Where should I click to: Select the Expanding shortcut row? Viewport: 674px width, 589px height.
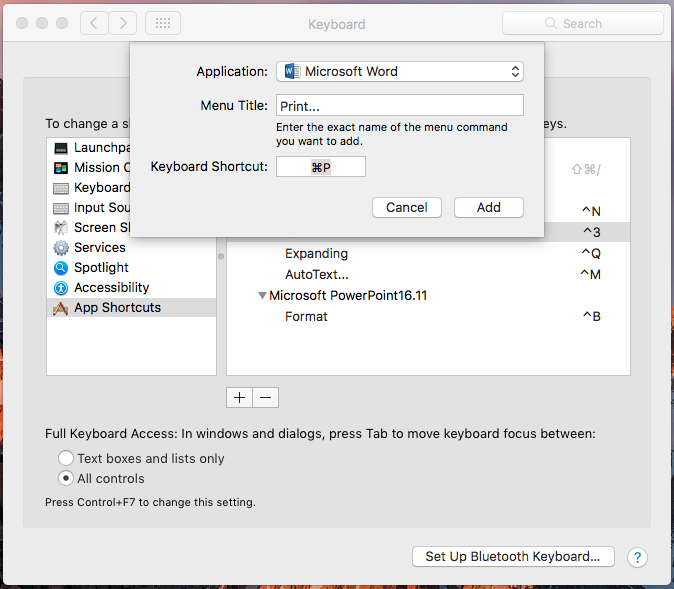(x=428, y=254)
